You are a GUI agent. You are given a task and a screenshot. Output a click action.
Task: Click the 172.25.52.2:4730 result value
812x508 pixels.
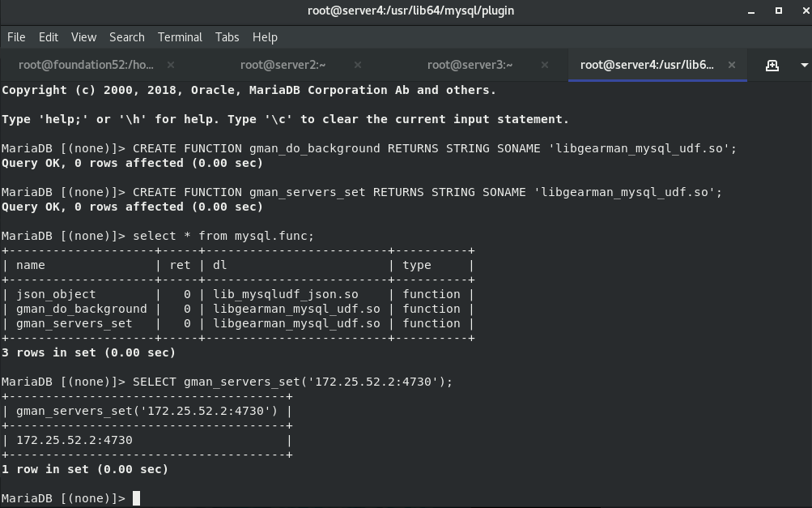click(x=74, y=440)
